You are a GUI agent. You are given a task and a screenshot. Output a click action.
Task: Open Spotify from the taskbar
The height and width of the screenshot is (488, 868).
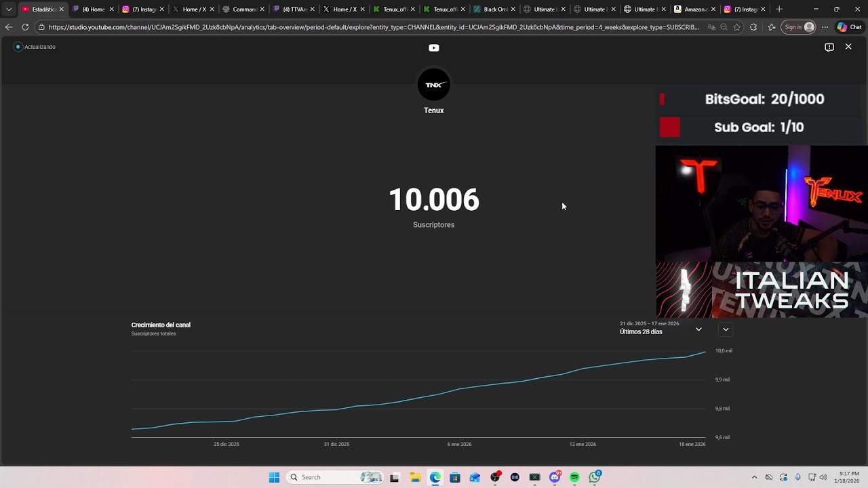(x=574, y=477)
